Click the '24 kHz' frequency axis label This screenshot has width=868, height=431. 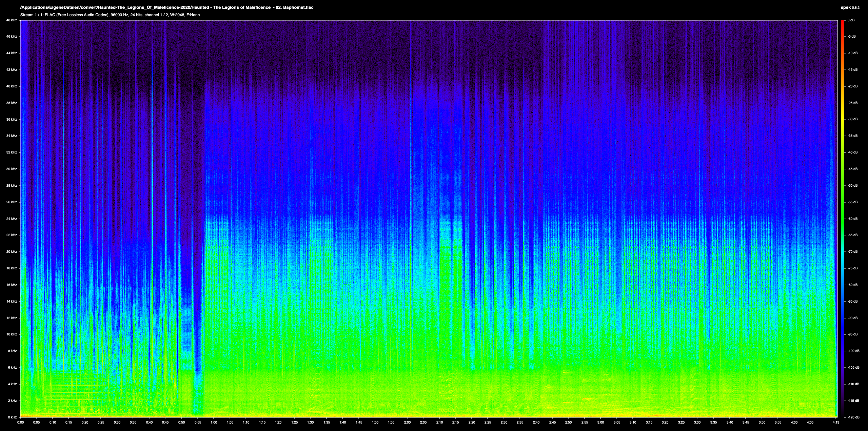11,219
